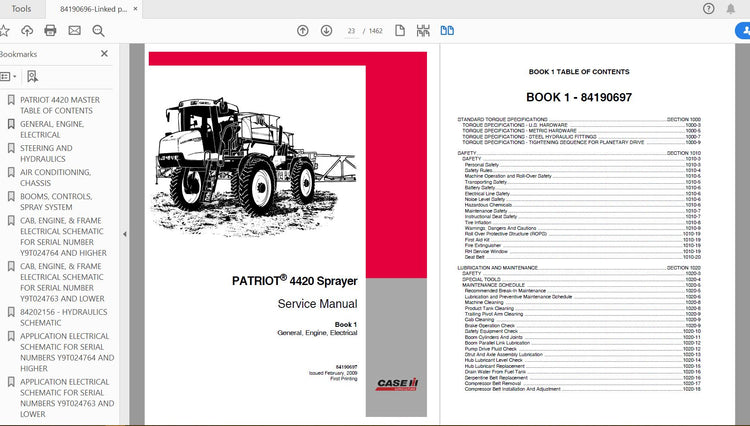The width and height of the screenshot is (750, 426).
Task: Click the CASE IH logo on cover
Action: (x=397, y=384)
